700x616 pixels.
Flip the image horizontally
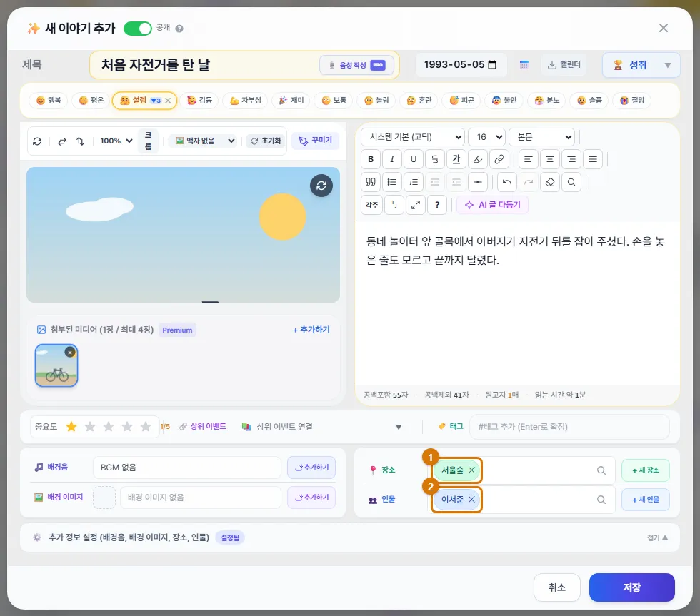click(x=62, y=141)
